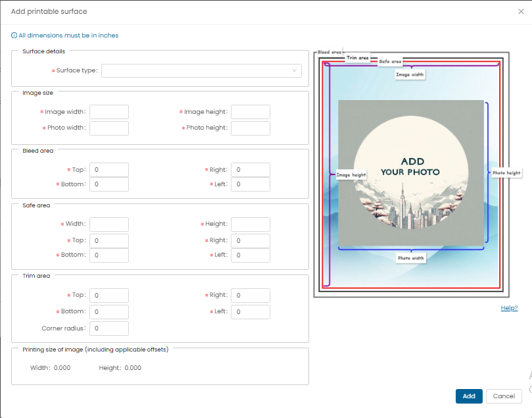Click the 'Surface details' group heading
532x418 pixels.
(44, 51)
